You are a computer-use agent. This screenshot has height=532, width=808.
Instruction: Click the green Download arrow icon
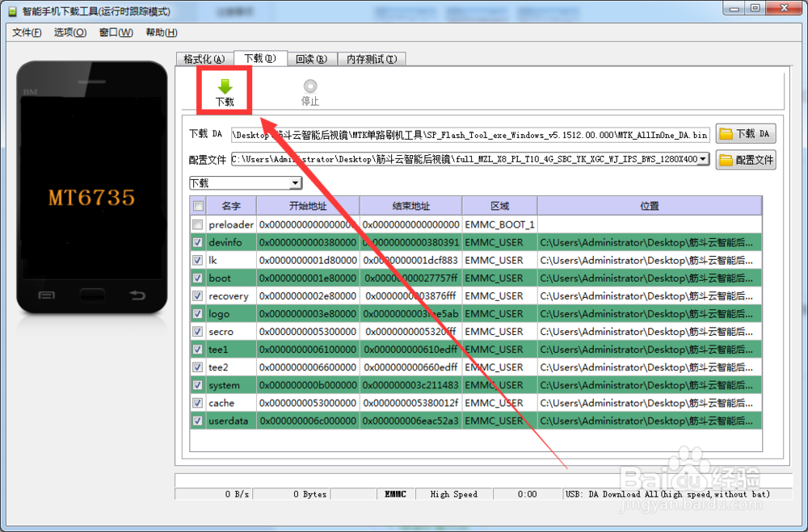point(225,86)
